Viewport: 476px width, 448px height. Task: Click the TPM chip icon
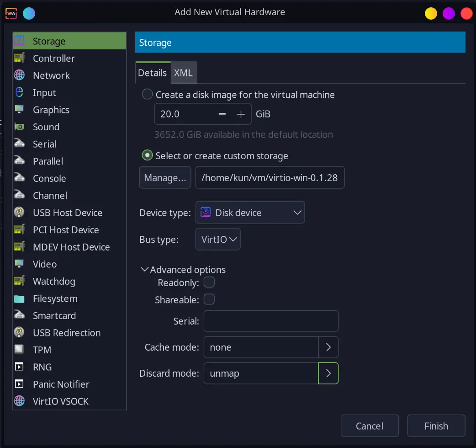(19, 350)
